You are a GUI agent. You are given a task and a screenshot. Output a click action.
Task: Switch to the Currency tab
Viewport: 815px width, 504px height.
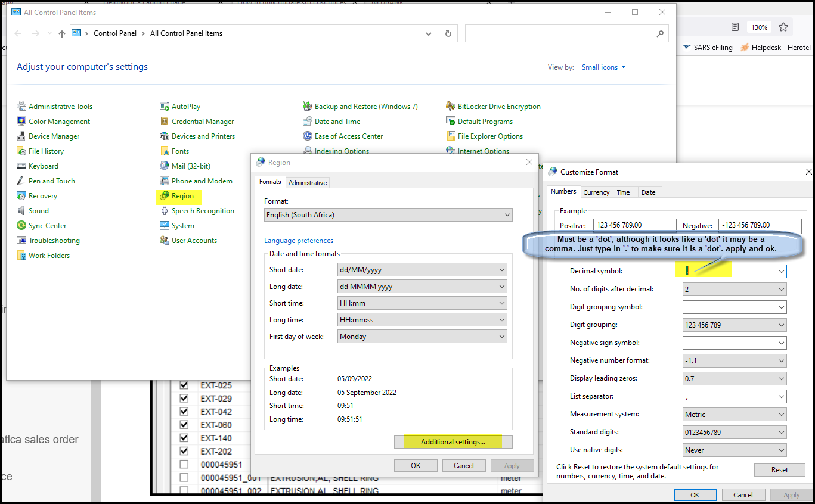pos(596,192)
